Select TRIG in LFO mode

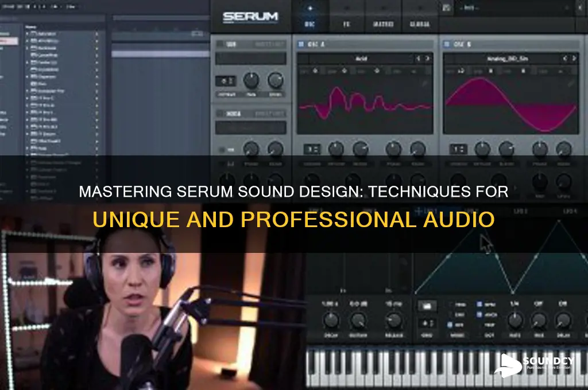tap(457, 305)
